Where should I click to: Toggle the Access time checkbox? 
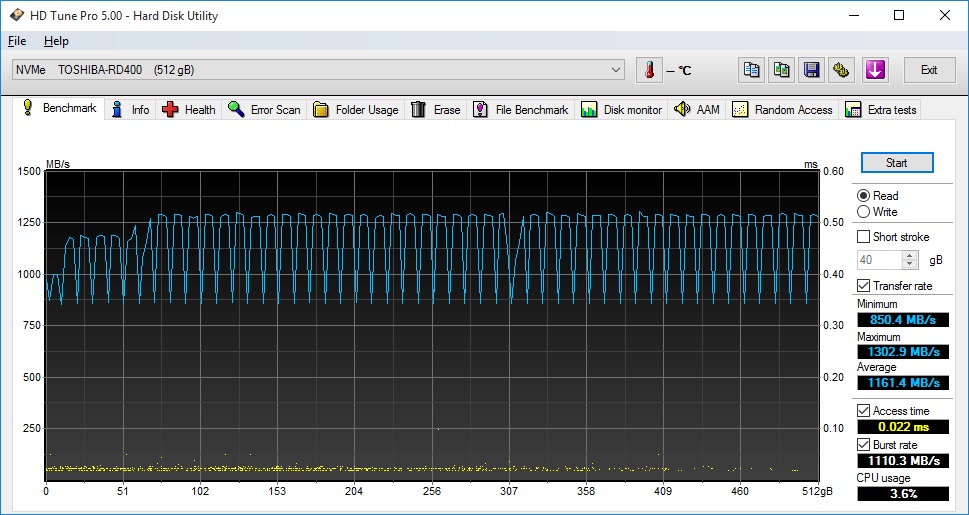864,411
